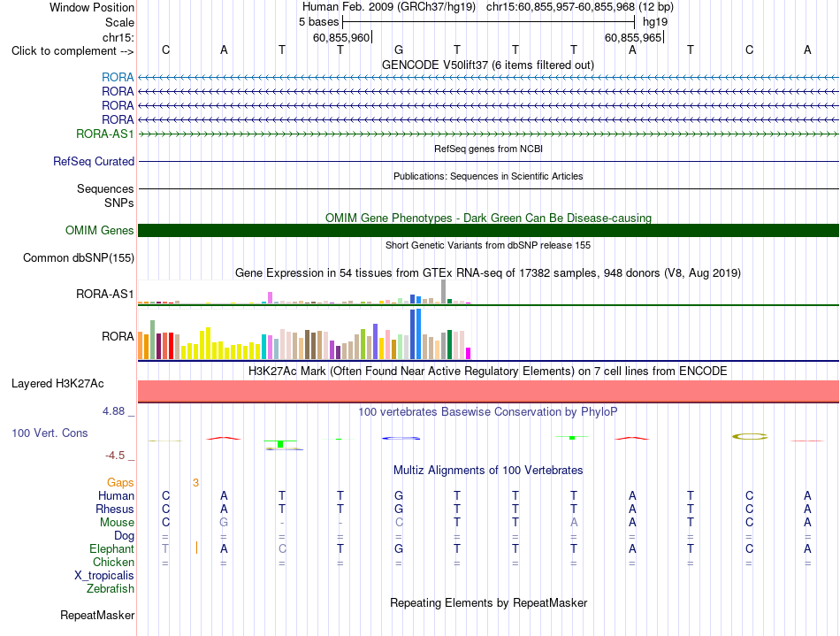This screenshot has width=840, height=636.
Task: Click the 60,855,965 coordinate marker
Action: pyautogui.click(x=633, y=37)
